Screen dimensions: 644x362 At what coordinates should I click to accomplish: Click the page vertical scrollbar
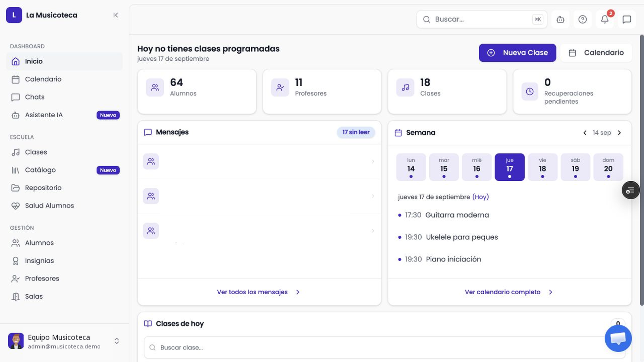point(642,170)
